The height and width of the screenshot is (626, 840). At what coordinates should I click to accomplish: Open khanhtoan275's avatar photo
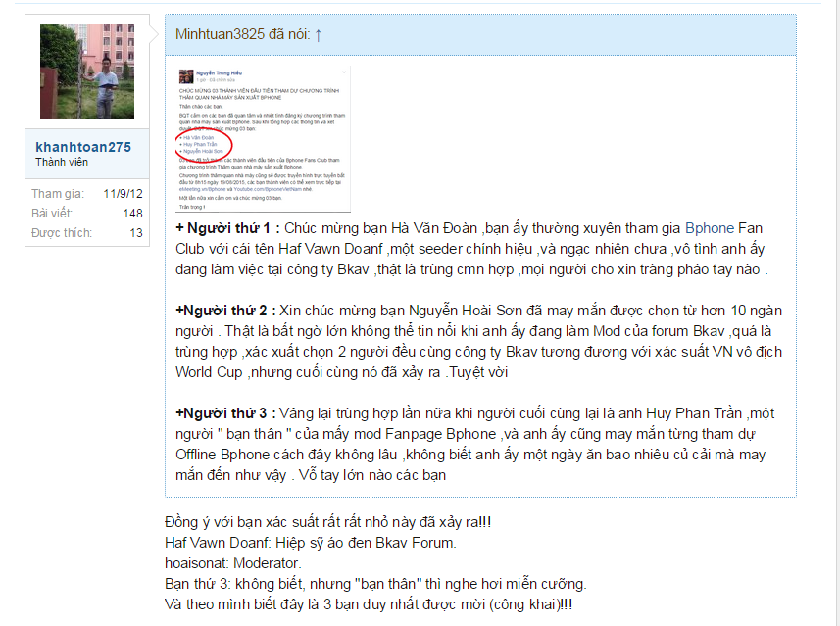click(87, 72)
